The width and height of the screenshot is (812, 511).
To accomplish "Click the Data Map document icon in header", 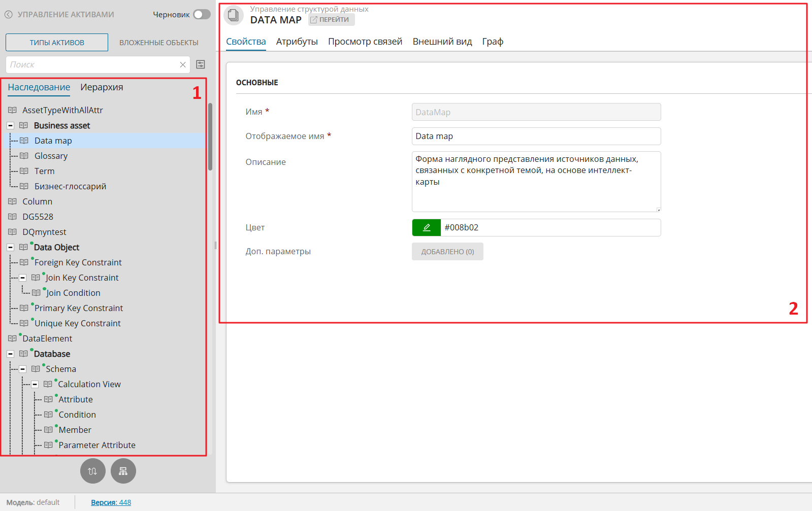I will [234, 15].
